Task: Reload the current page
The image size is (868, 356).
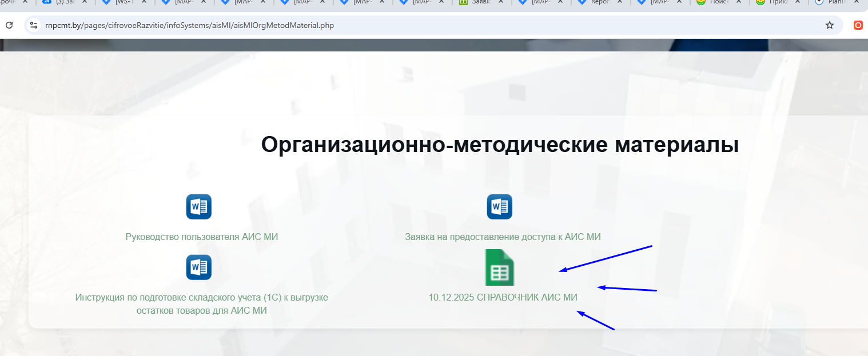Action: pos(9,25)
